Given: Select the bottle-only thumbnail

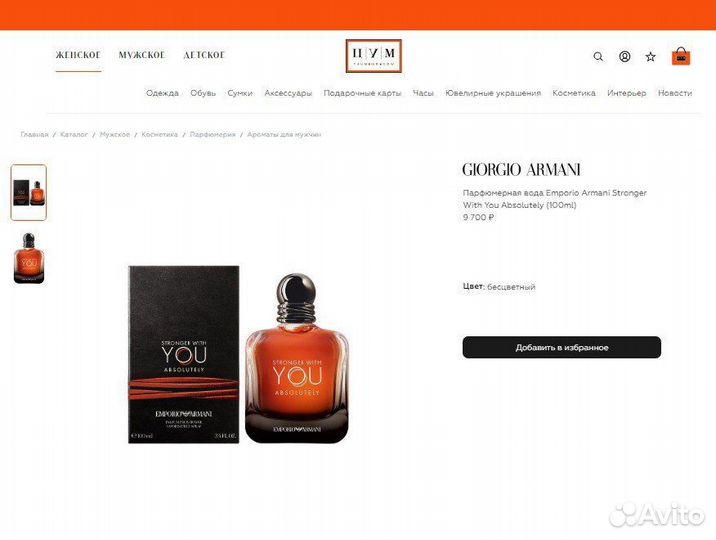Looking at the screenshot, I should [x=29, y=258].
